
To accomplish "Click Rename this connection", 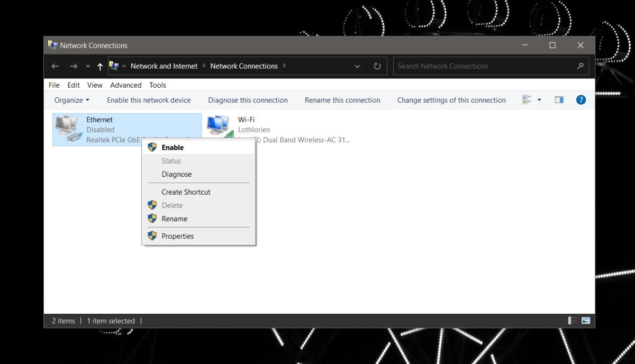I will [x=342, y=99].
